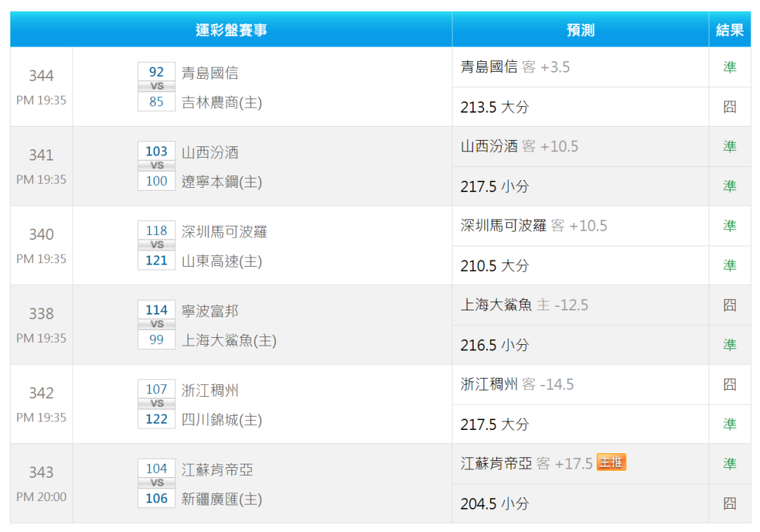Click team name 山東高速(主)
This screenshot has height=532, width=760.
click(222, 261)
